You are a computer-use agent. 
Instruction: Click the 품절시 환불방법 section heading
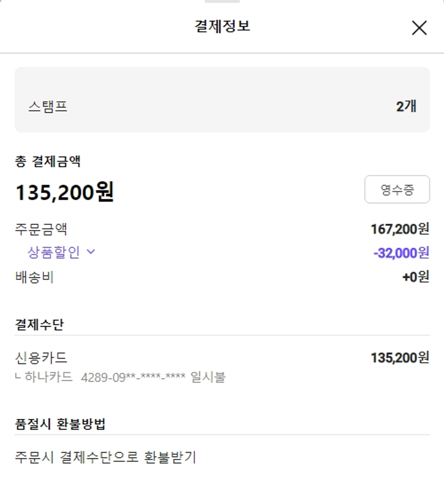[x=60, y=424]
